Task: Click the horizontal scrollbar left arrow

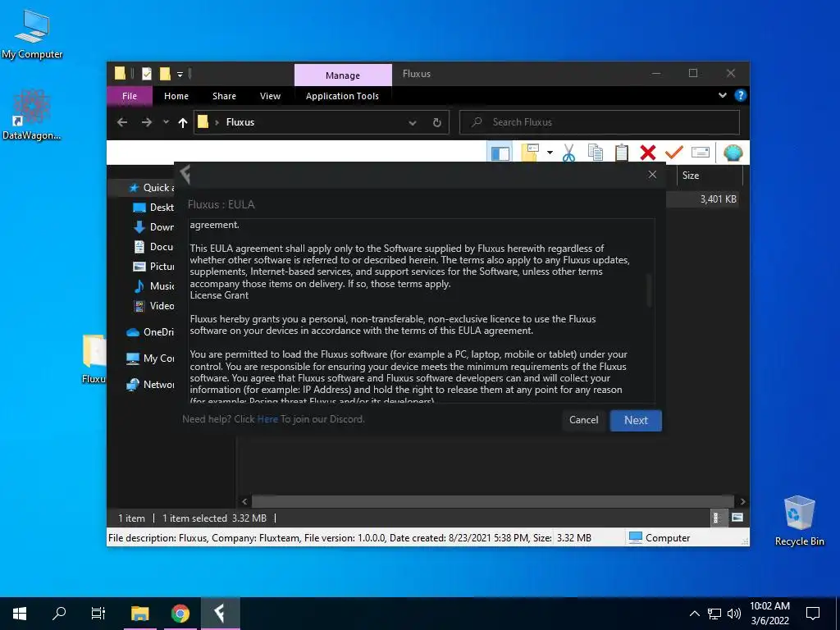Action: click(244, 501)
